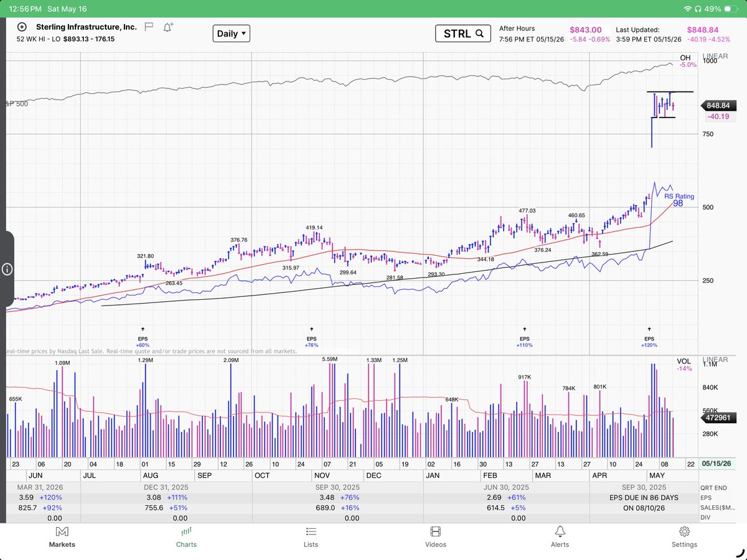Open the side info panel handle
Image resolution: width=747 pixels, height=560 pixels.
[7, 269]
